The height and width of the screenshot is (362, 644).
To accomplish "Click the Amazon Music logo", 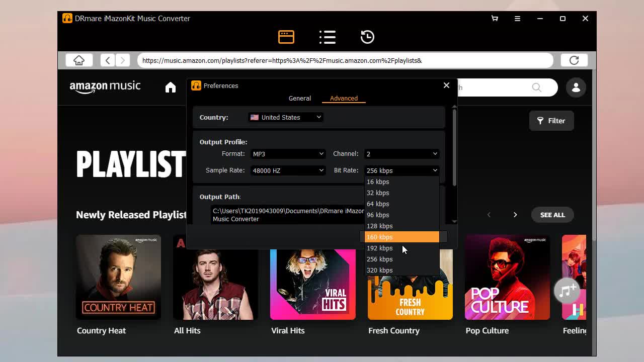I will [x=105, y=87].
